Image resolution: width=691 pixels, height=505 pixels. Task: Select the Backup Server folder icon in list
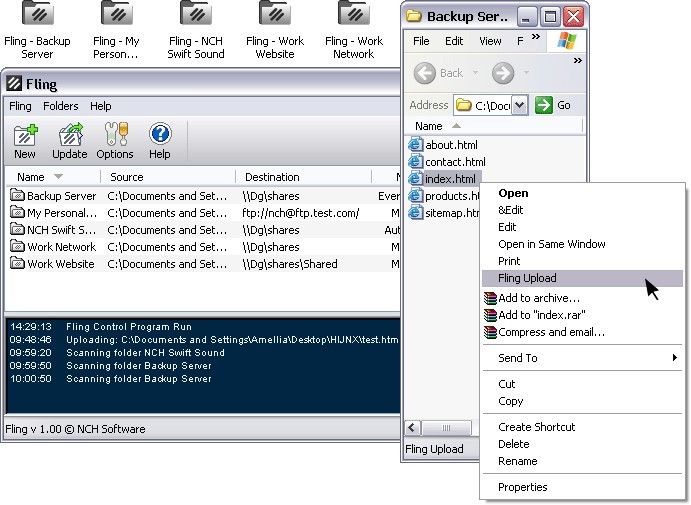[x=17, y=195]
